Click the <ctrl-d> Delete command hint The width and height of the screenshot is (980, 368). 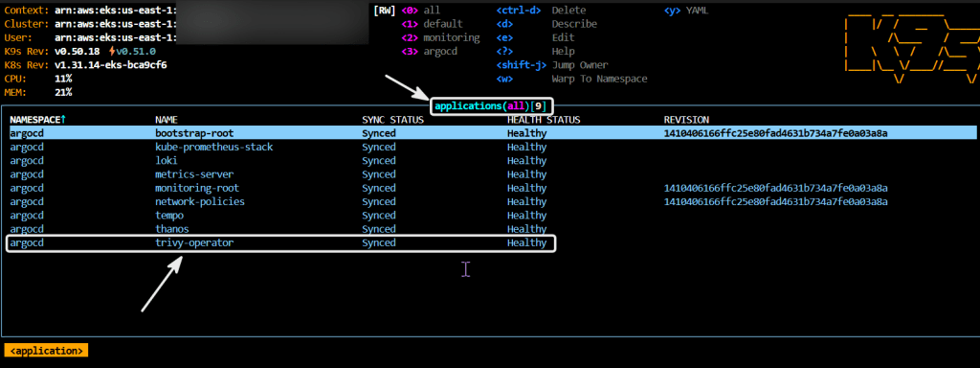click(x=541, y=10)
